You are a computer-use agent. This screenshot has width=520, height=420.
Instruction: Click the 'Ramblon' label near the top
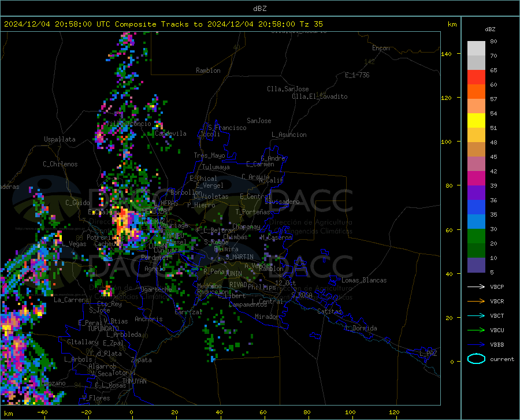coord(208,70)
